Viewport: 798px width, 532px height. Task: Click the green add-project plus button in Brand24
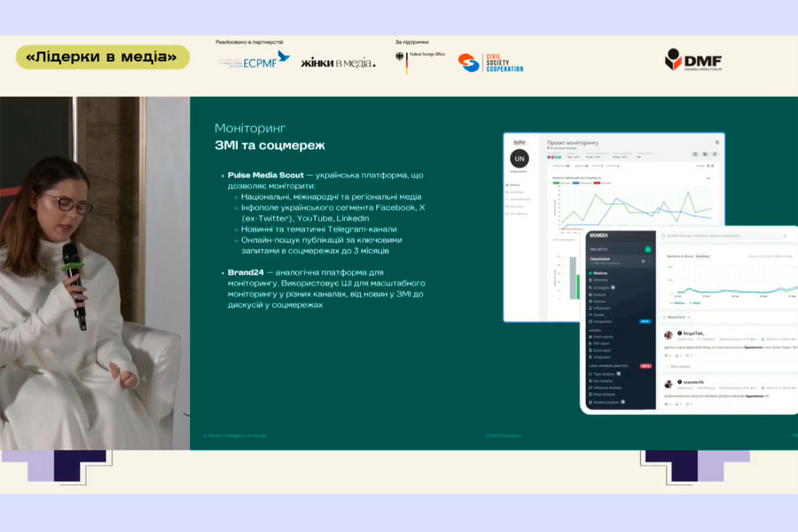click(648, 249)
